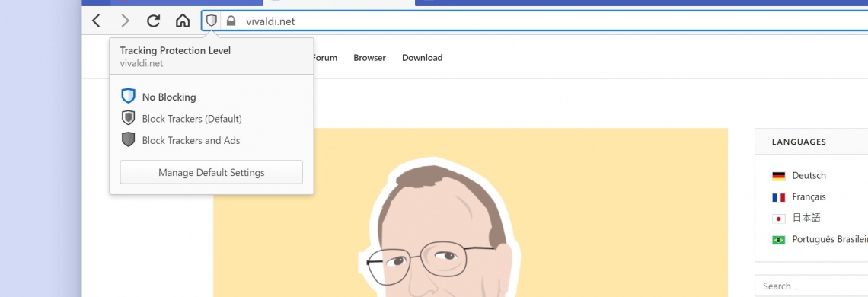Screen dimensions: 868x297
Task: Go back with the back arrow
Action: (x=97, y=21)
